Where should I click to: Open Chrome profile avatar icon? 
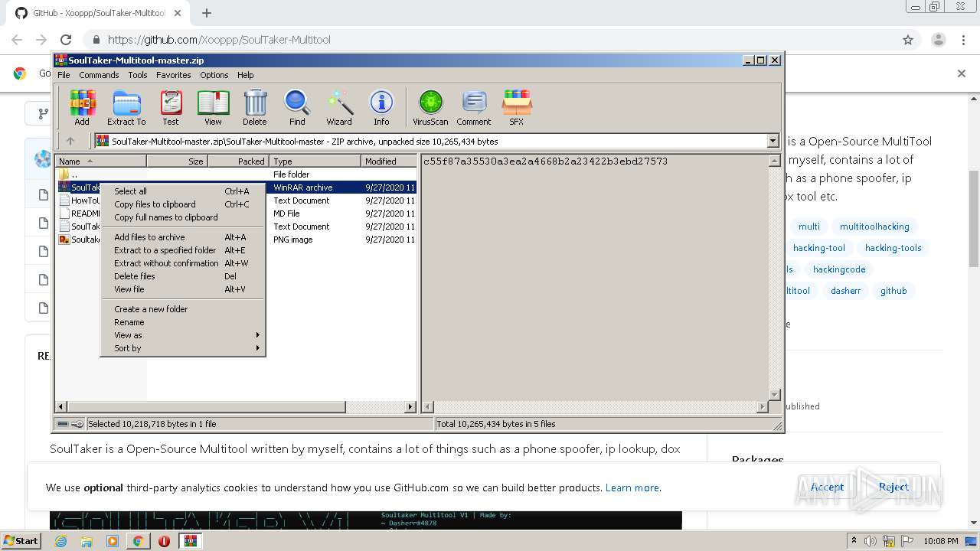(x=938, y=40)
